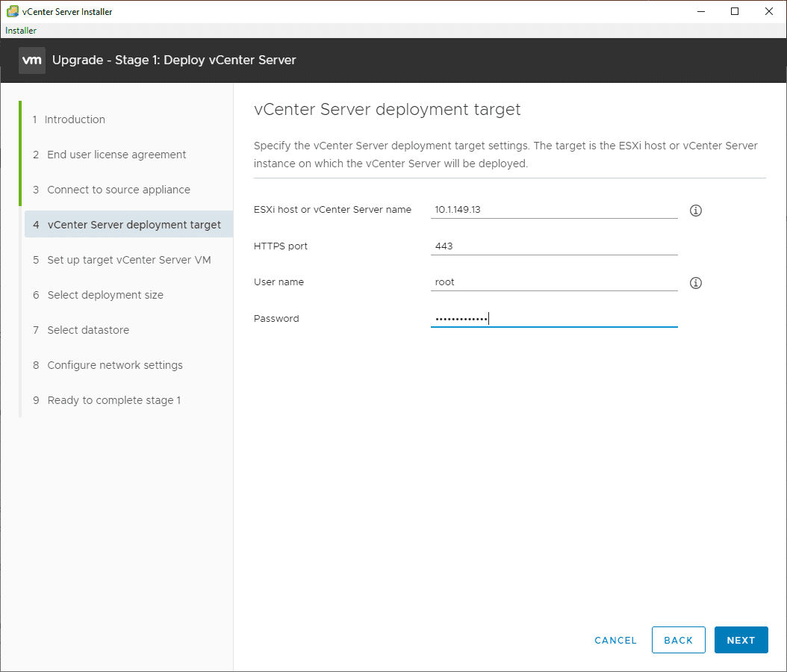Focus the HTTPS port field
This screenshot has width=787, height=672.
[x=553, y=246]
